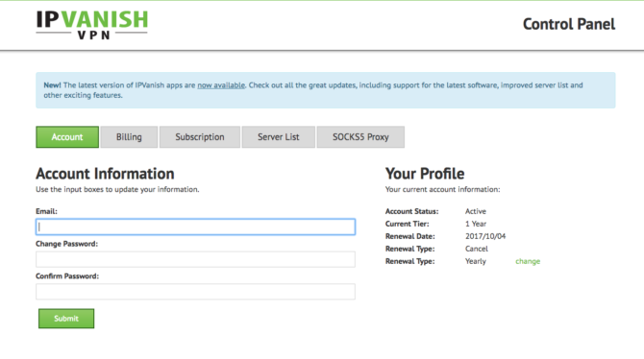Image resolution: width=644 pixels, height=359 pixels.
Task: Click the 'Active' account status value
Action: tap(476, 211)
